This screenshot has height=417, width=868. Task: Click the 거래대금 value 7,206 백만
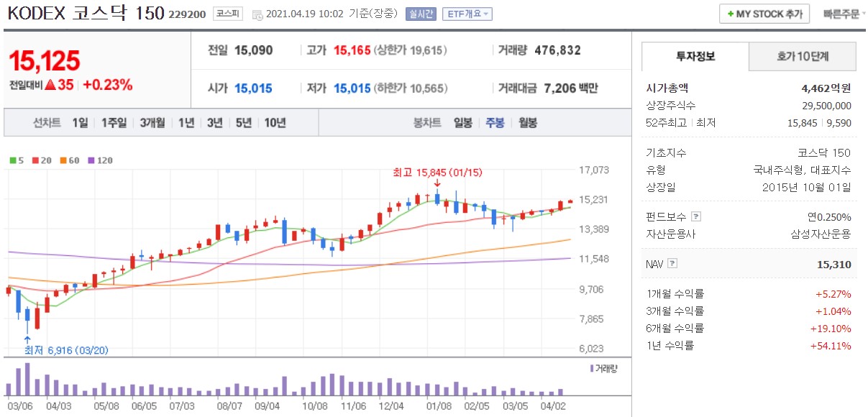[x=571, y=88]
